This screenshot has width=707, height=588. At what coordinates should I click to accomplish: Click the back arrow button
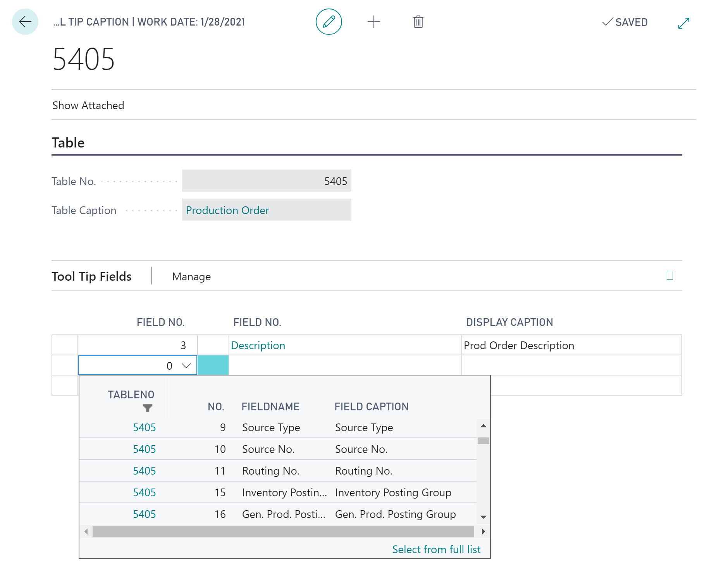coord(25,22)
